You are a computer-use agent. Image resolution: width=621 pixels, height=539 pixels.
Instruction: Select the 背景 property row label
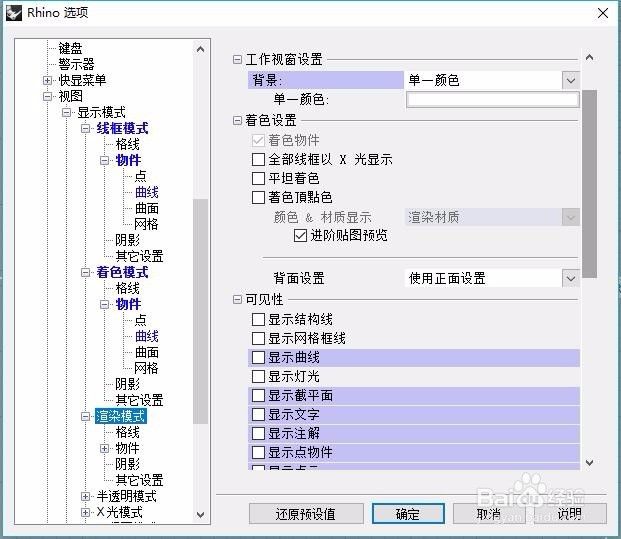(326, 80)
